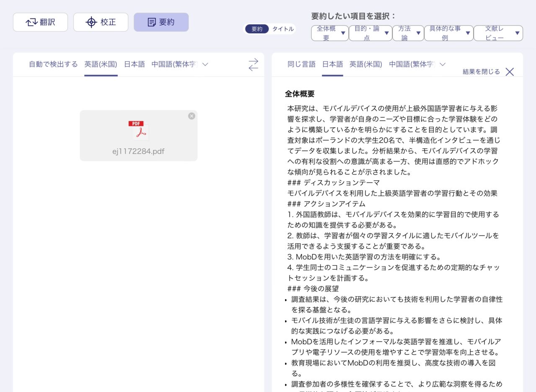The width and height of the screenshot is (536, 392).
Task: Click the ej1172284.pdf file thumbnail
Action: [138, 135]
